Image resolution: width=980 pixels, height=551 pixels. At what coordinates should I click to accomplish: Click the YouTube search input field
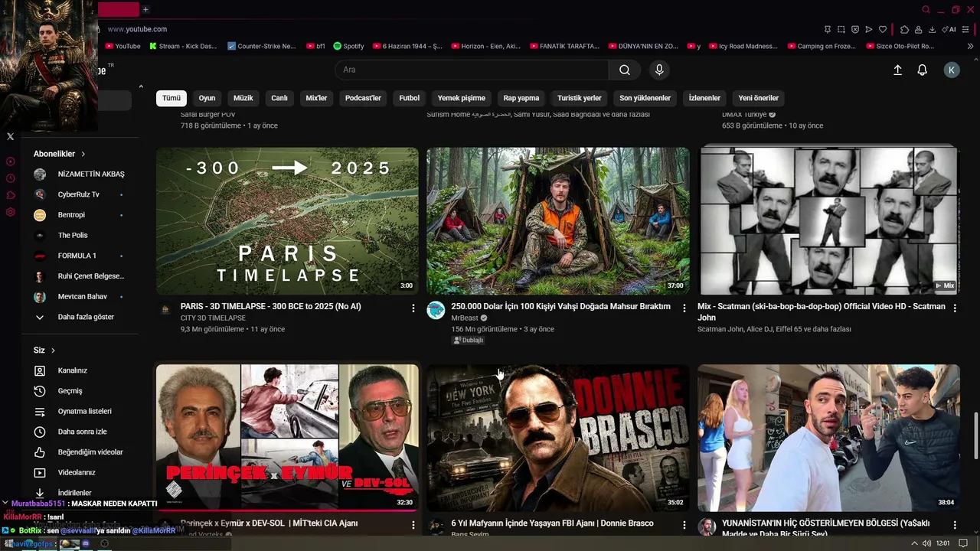pos(472,70)
